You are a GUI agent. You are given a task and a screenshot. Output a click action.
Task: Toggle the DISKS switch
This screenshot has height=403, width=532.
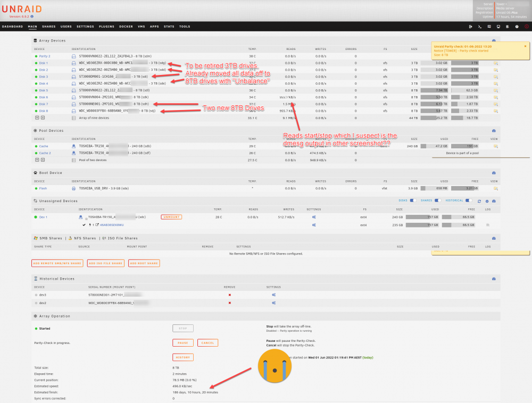(x=413, y=200)
